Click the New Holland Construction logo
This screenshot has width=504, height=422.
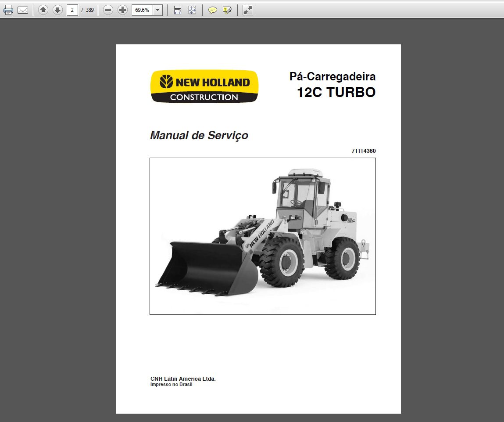coord(204,87)
